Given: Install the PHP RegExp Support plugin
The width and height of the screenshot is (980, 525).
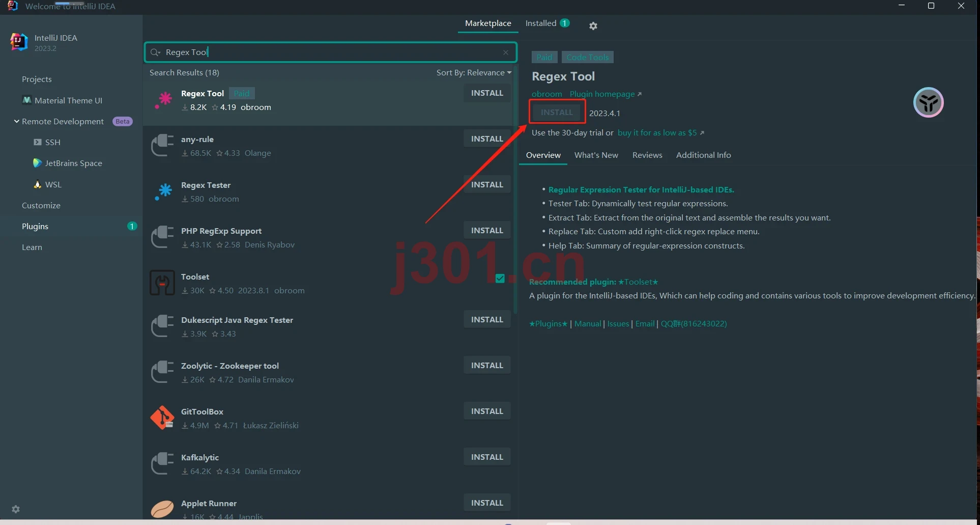Looking at the screenshot, I should (487, 231).
